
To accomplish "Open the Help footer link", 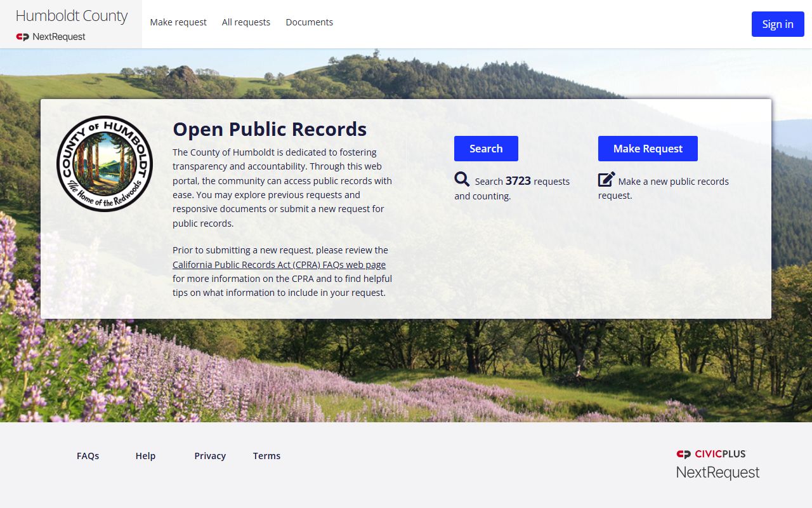I will pyautogui.click(x=145, y=456).
